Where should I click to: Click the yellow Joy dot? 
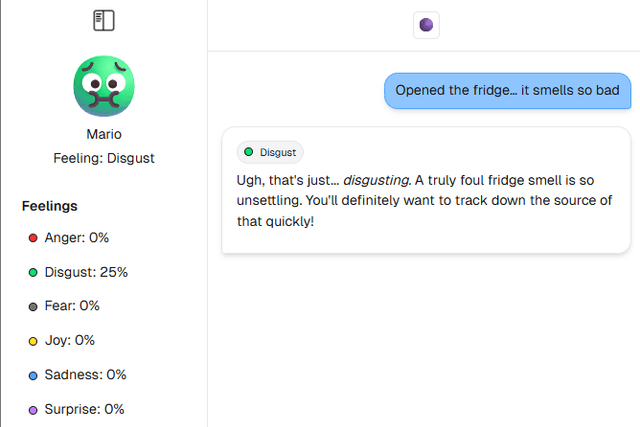33,341
